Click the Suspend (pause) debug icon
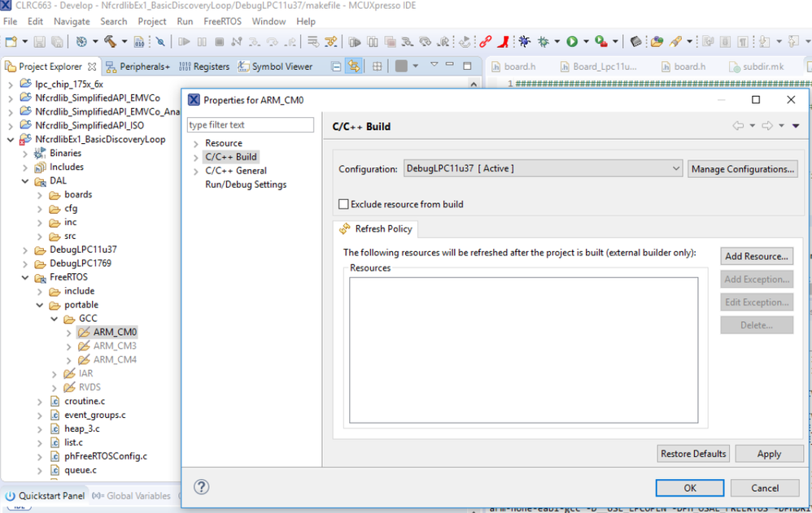Viewport: 812px width, 513px height. (202, 42)
